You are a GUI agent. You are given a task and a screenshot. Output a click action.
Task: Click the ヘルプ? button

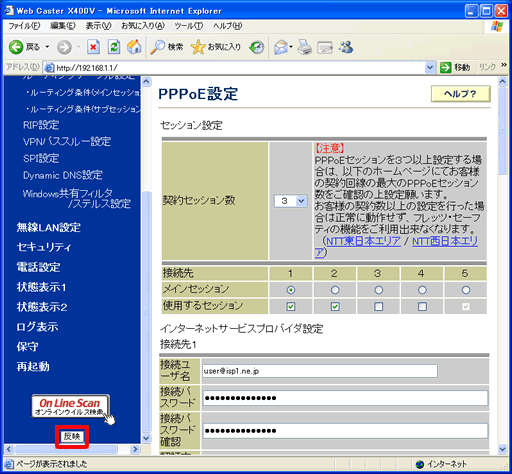(460, 94)
